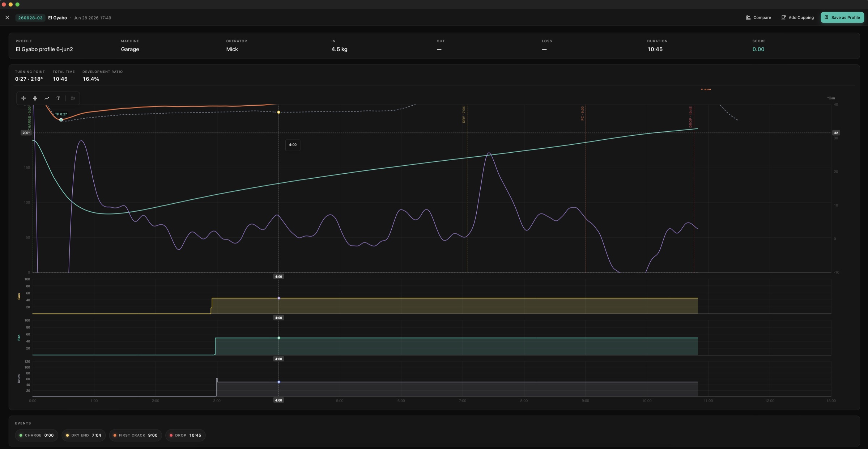Select the text annotation tool
This screenshot has height=449, width=868.
tap(58, 98)
